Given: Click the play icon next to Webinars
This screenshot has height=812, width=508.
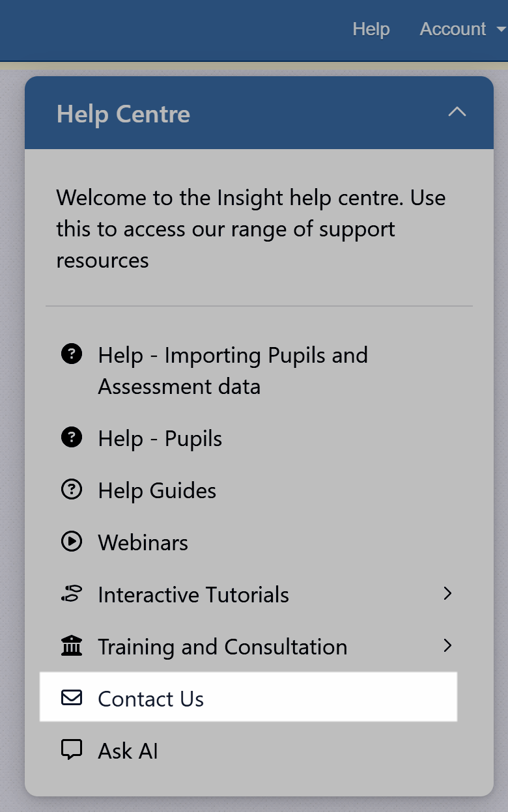Looking at the screenshot, I should [71, 542].
